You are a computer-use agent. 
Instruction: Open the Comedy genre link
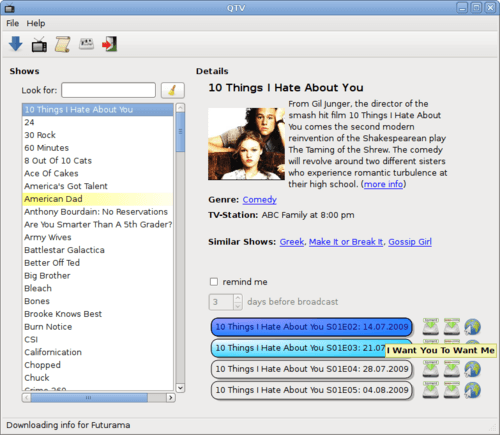(259, 200)
